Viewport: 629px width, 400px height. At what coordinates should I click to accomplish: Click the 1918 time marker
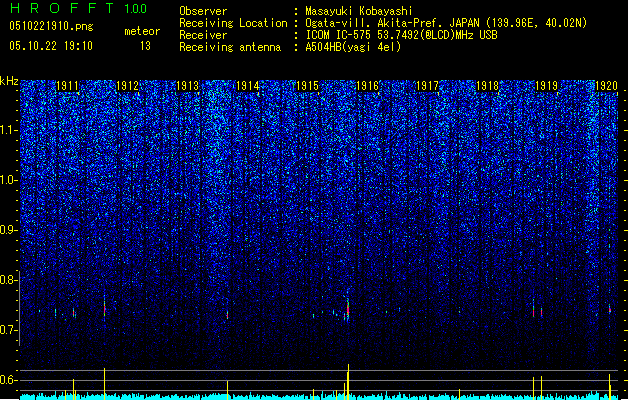point(487,86)
